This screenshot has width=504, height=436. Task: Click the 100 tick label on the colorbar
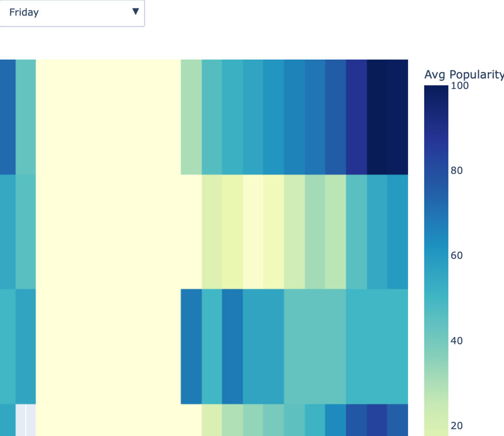pyautogui.click(x=459, y=86)
